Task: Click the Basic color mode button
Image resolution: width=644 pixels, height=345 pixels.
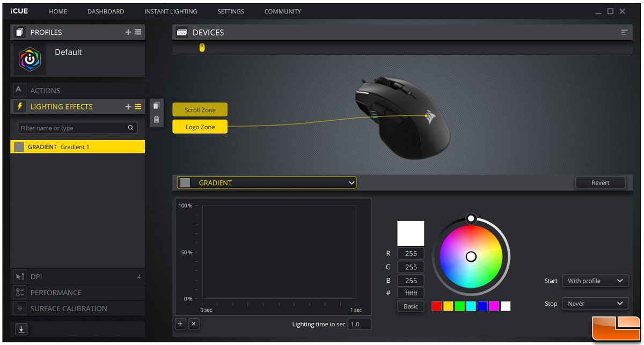Action: 411,306
